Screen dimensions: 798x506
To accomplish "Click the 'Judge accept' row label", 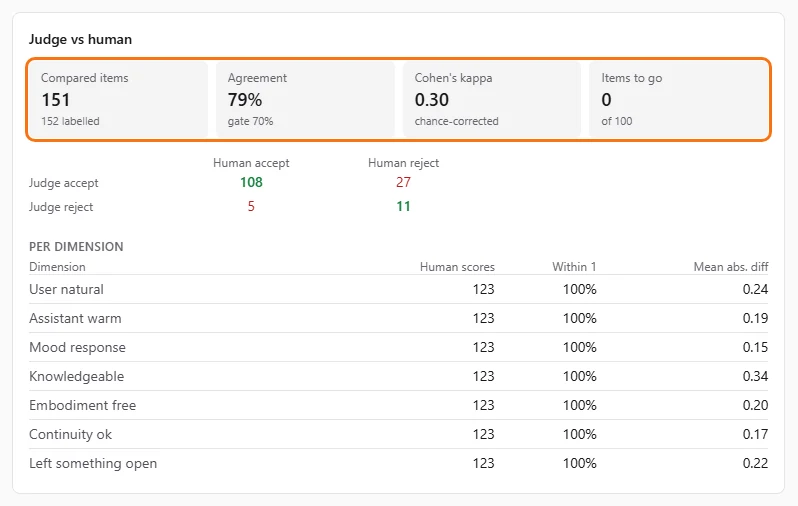I will (x=64, y=183).
